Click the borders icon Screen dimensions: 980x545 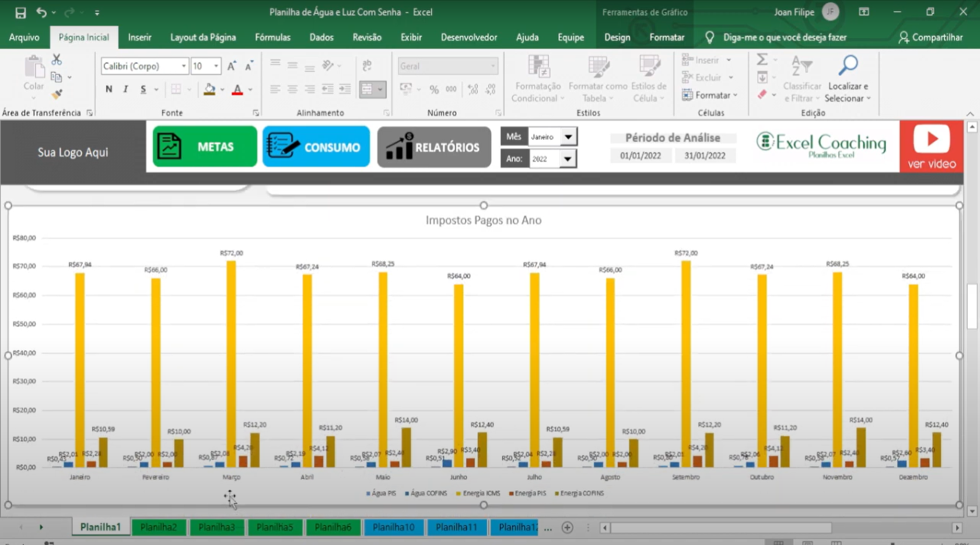(x=176, y=89)
